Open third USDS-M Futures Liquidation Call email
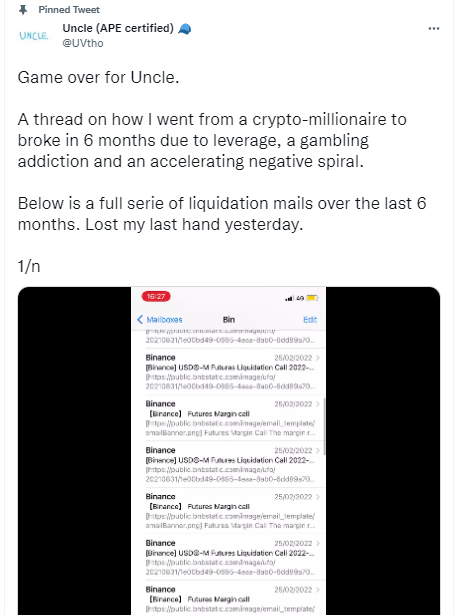This screenshot has width=455, height=615. 230,557
